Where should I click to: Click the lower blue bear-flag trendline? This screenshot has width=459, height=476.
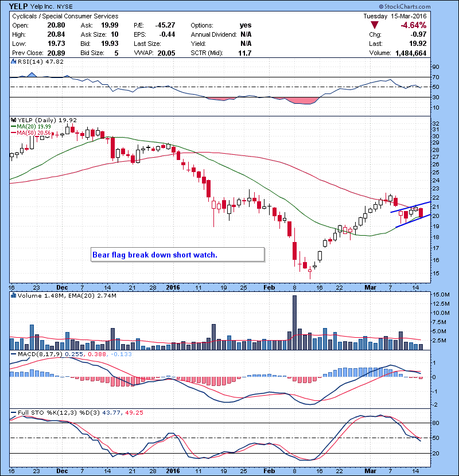pyautogui.click(x=413, y=221)
